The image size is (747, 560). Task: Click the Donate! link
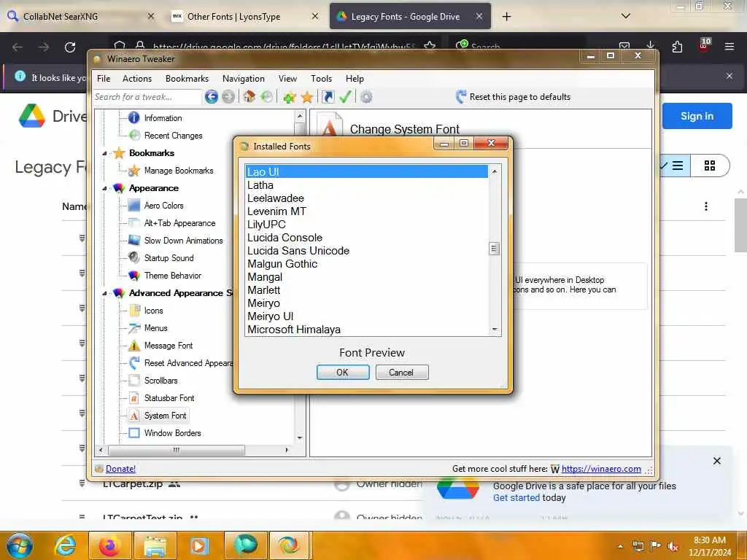click(120, 469)
